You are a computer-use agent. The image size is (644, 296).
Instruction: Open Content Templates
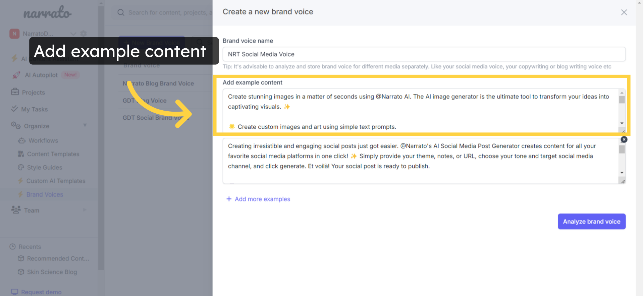coord(53,154)
